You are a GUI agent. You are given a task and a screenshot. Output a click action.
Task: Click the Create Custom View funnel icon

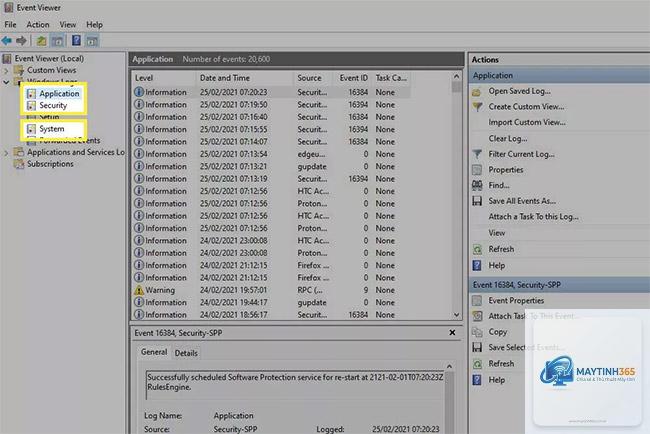point(477,107)
